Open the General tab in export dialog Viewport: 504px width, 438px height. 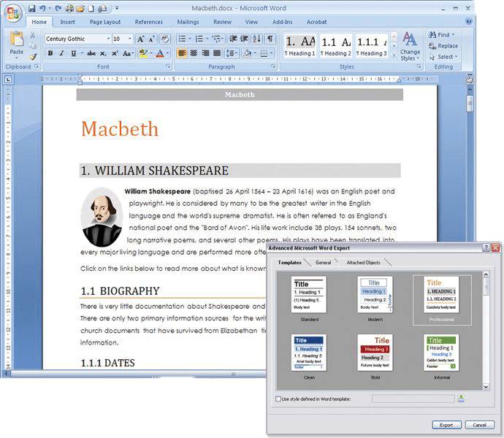point(323,263)
